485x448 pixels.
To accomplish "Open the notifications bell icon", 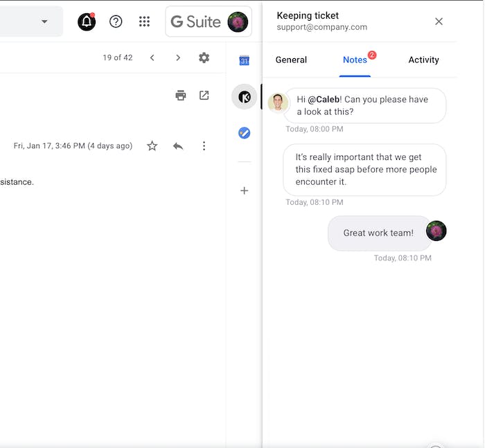I will [x=87, y=21].
